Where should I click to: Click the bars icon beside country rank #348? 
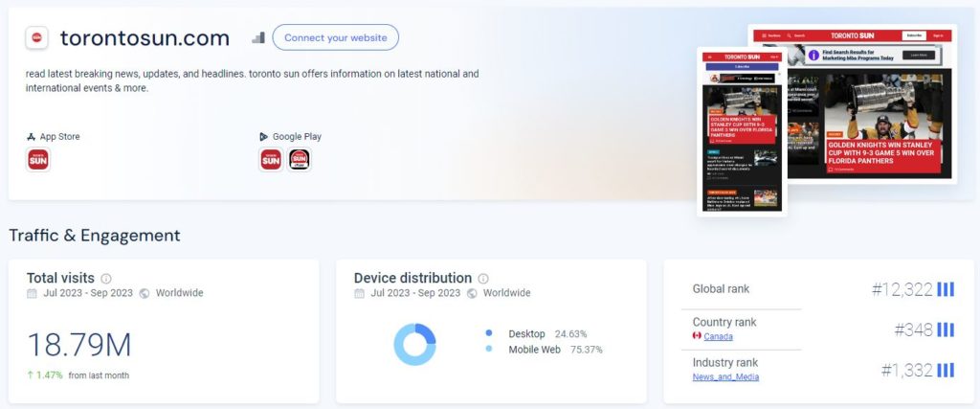pos(946,329)
